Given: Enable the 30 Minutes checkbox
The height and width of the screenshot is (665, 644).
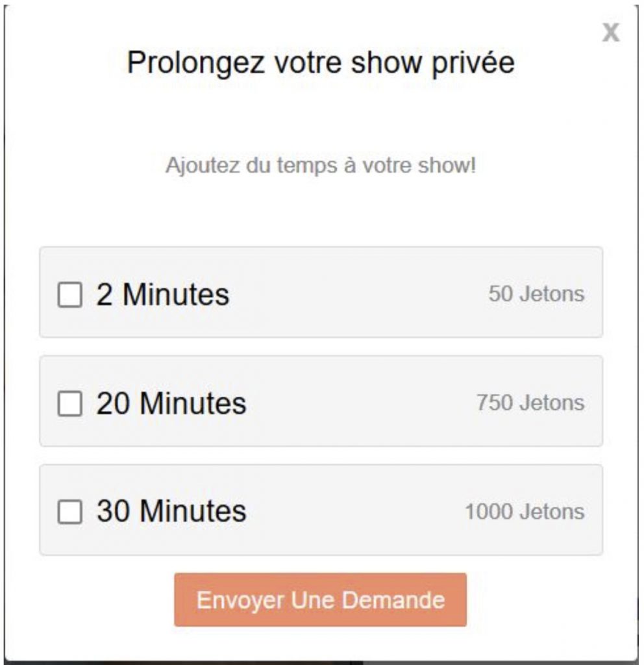Looking at the screenshot, I should (x=70, y=512).
